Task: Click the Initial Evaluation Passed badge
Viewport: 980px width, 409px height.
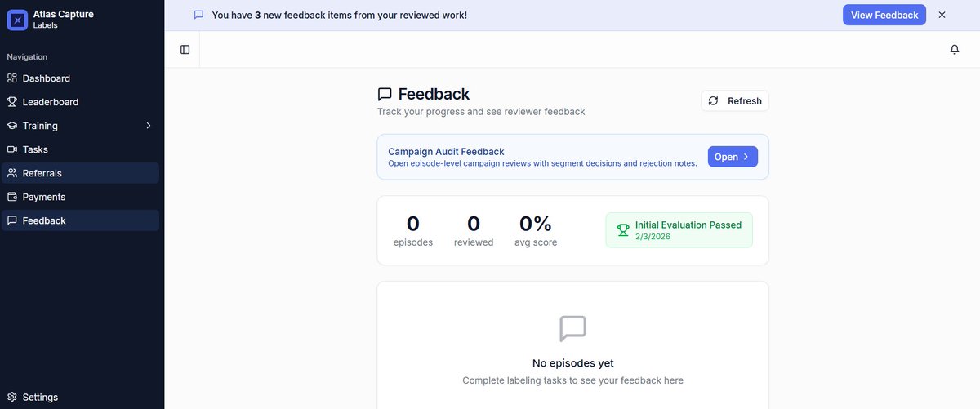Action: point(679,230)
